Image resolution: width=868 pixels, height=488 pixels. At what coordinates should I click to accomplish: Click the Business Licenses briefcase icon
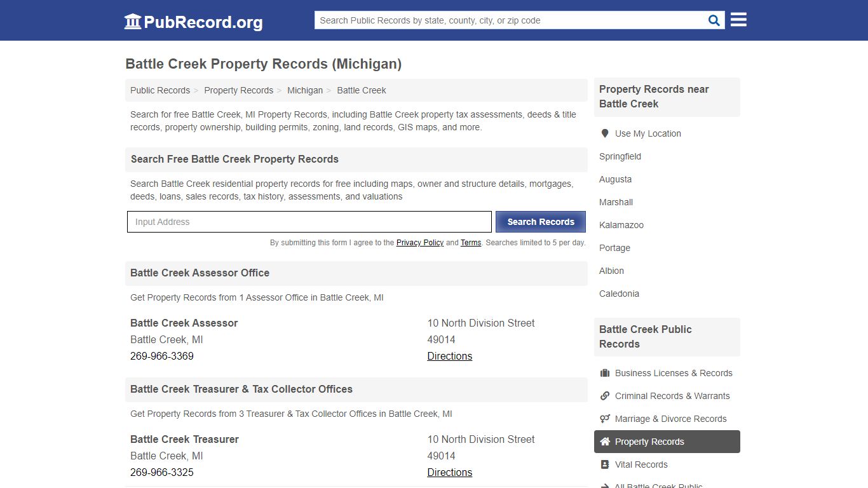pyautogui.click(x=605, y=373)
